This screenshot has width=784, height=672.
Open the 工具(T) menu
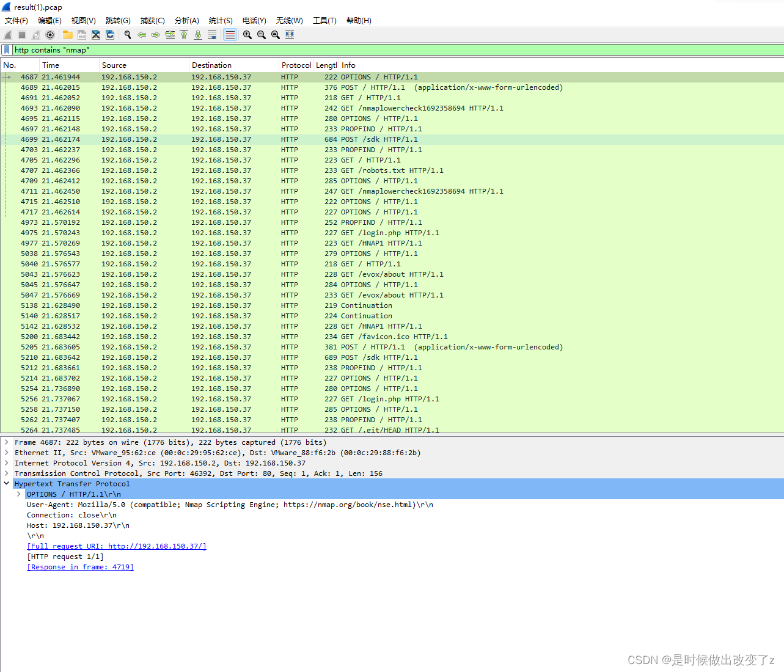click(325, 21)
